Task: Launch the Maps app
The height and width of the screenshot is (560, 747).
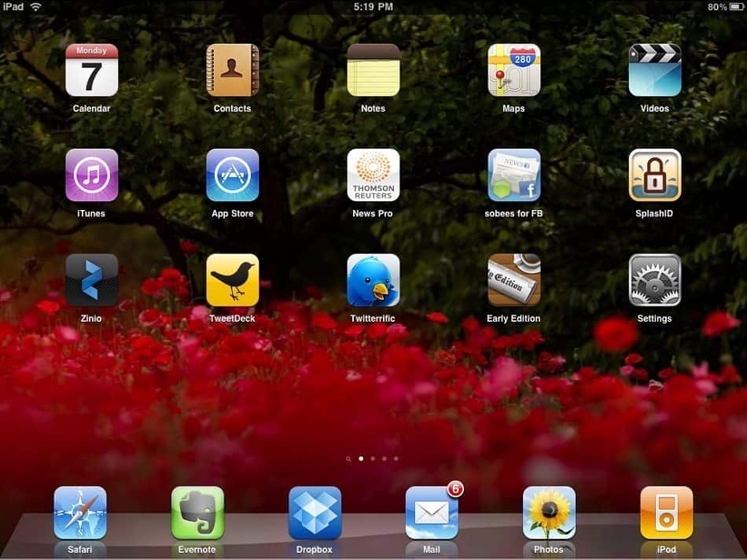Action: click(x=513, y=70)
